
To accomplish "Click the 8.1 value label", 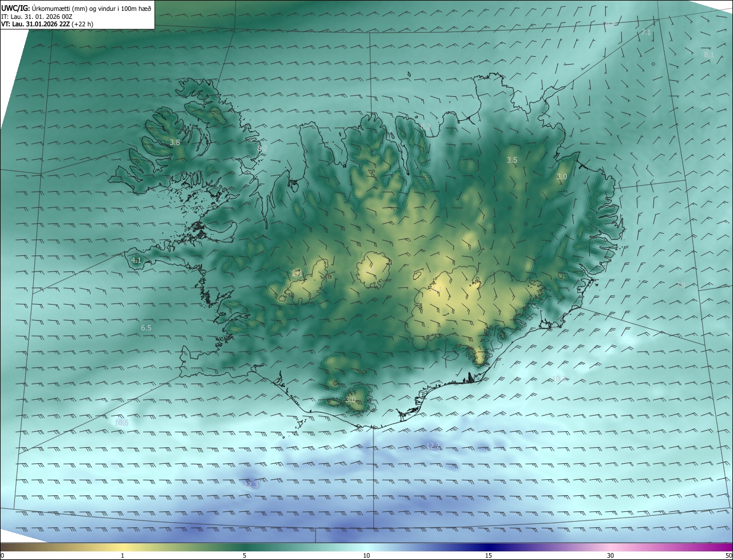I will [709, 54].
